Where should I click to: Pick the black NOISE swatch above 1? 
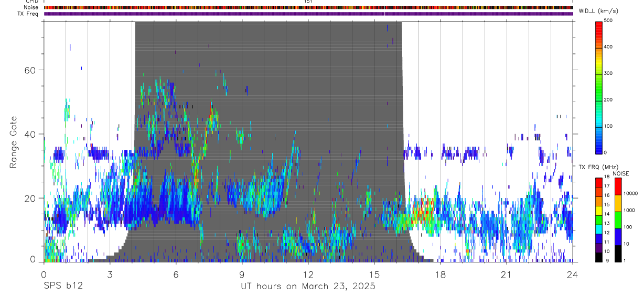click(x=618, y=253)
